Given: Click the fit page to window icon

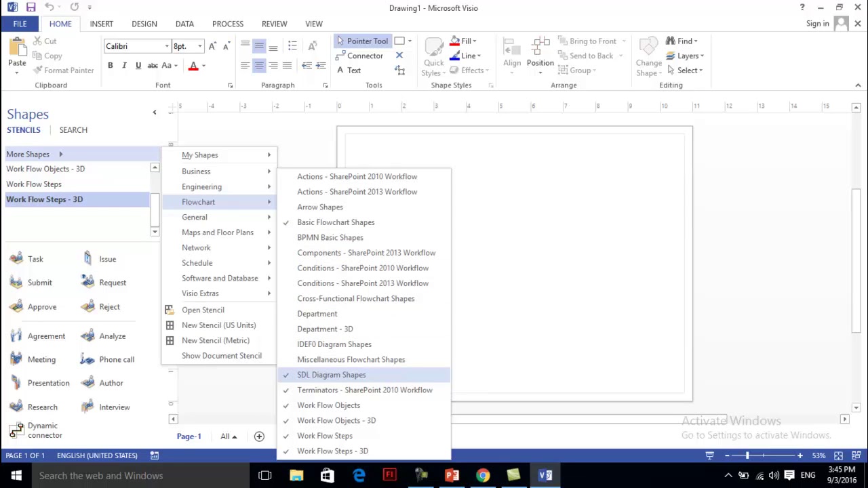Looking at the screenshot, I should click(839, 455).
